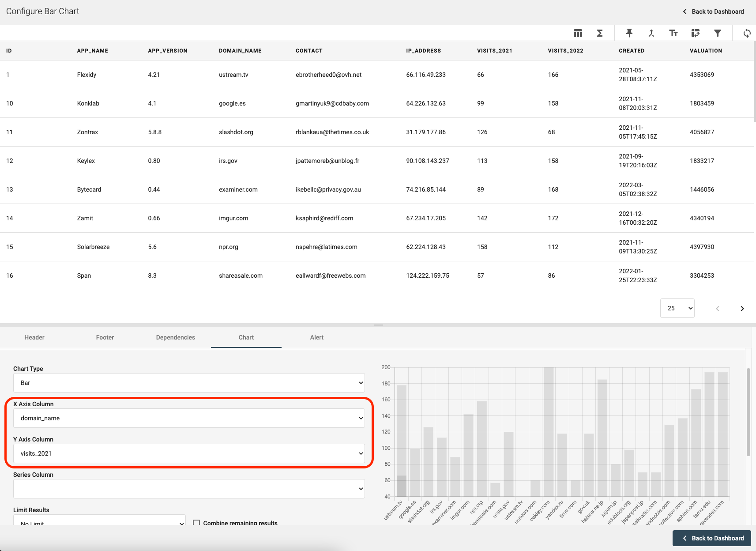Screen dimensions: 756x551
Task: Enable Combine remaining results checkbox
Action: pyautogui.click(x=197, y=523)
